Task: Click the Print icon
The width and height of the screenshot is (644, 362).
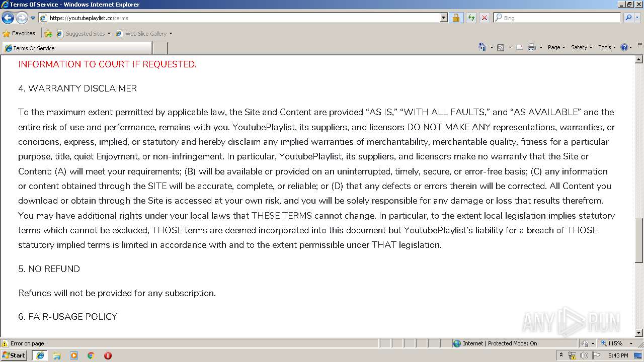Action: tap(532, 47)
